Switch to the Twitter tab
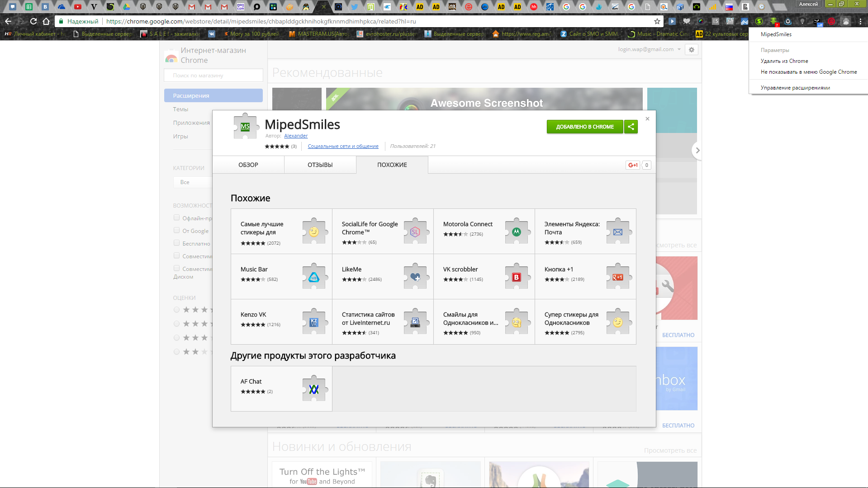This screenshot has height=488, width=868. point(355,7)
